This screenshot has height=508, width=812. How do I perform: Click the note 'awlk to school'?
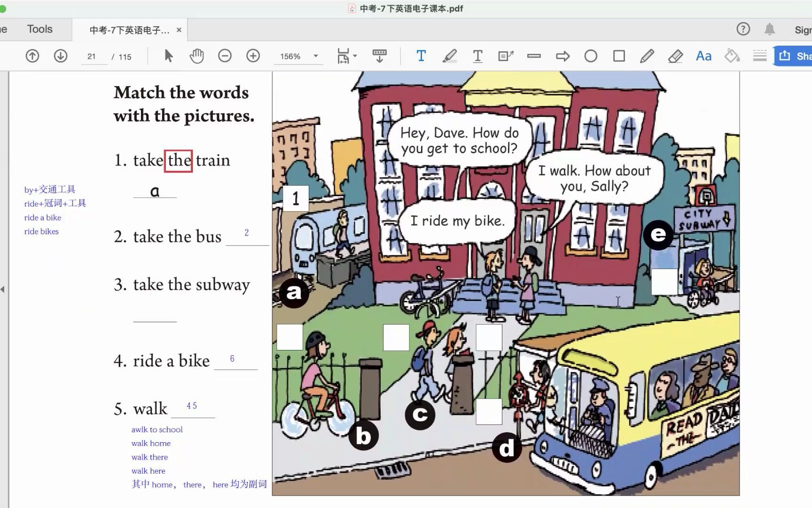point(157,429)
